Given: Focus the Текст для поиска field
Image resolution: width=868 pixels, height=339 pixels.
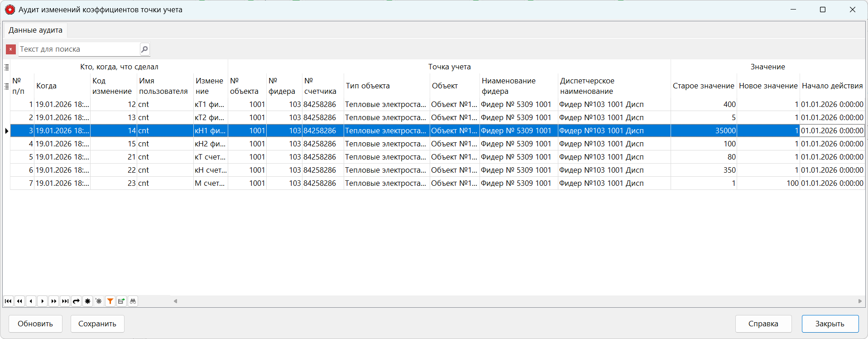Looking at the screenshot, I should click(x=78, y=49).
